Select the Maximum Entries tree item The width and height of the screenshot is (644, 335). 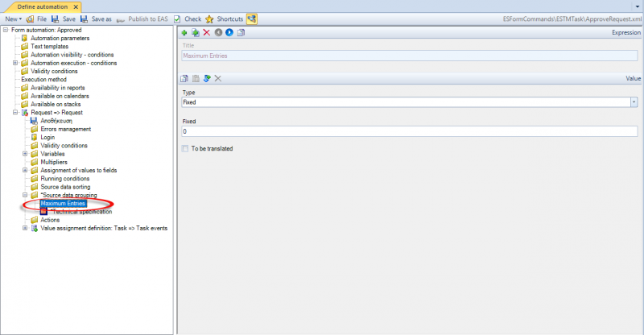click(x=63, y=203)
